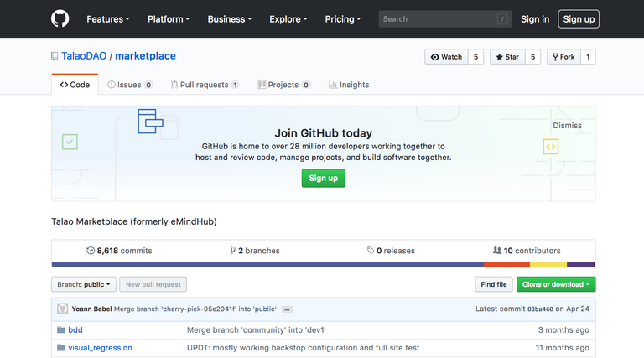Viewport: 644px width, 358px height.
Task: Open the 0 releases link
Action: pyautogui.click(x=391, y=251)
